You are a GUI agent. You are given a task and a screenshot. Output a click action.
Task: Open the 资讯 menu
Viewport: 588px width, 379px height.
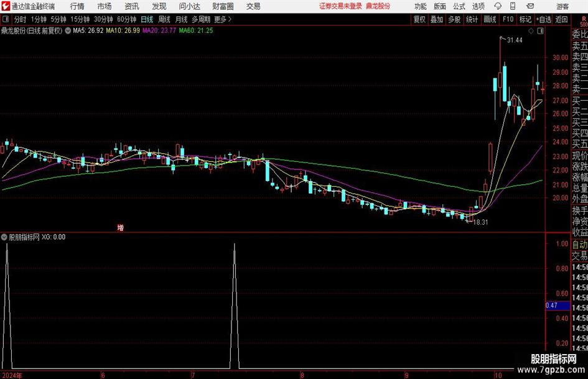click(132, 6)
